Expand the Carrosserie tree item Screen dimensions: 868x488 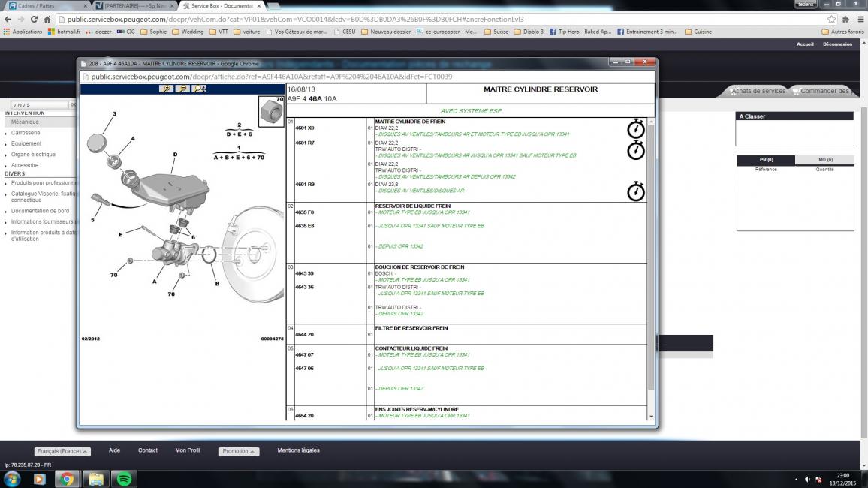[26, 133]
